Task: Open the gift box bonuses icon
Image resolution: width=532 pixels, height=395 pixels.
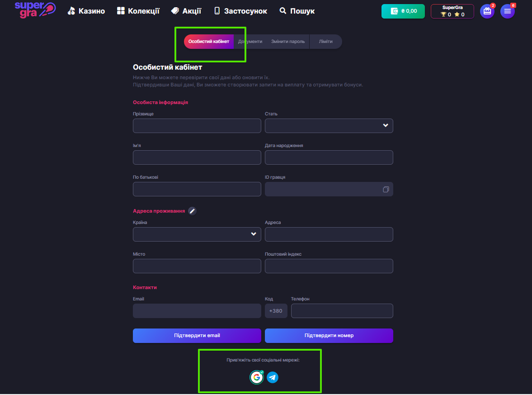Action: tap(487, 11)
